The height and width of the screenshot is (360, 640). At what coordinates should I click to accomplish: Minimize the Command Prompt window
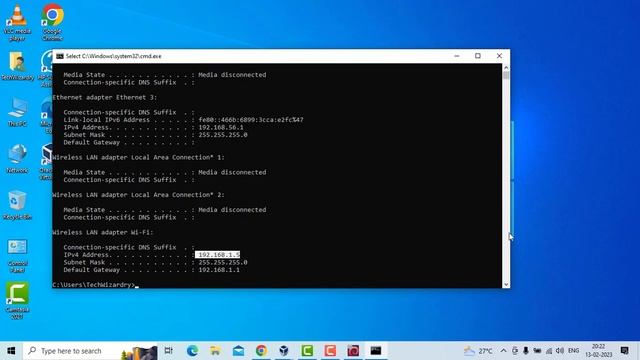457,56
